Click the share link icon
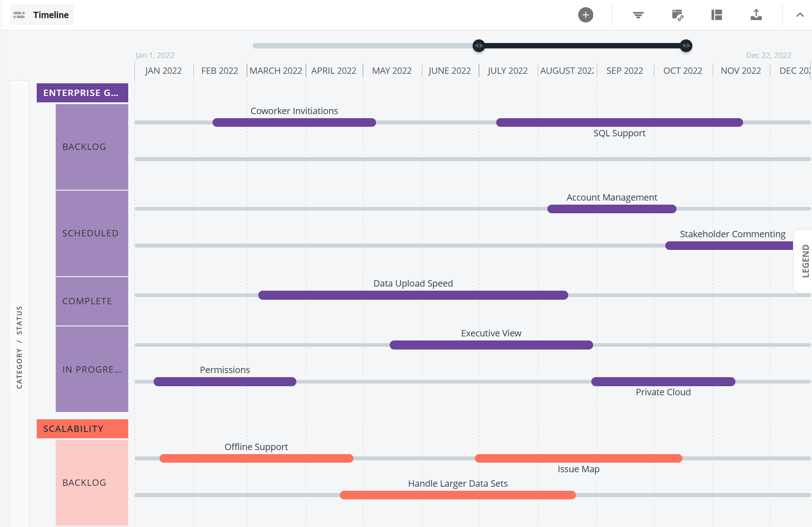The width and height of the screenshot is (812, 527). pos(677,14)
